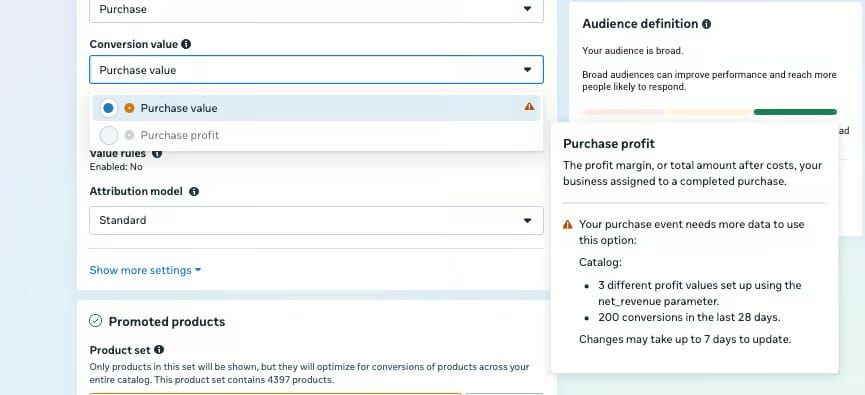
Task: Click the Attribution model info icon
Action: coord(194,191)
